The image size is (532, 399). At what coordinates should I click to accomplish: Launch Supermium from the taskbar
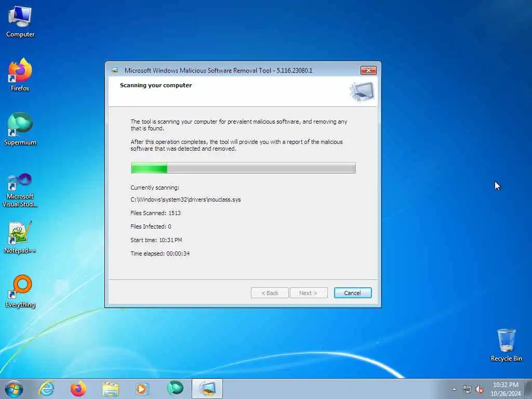coord(175,389)
